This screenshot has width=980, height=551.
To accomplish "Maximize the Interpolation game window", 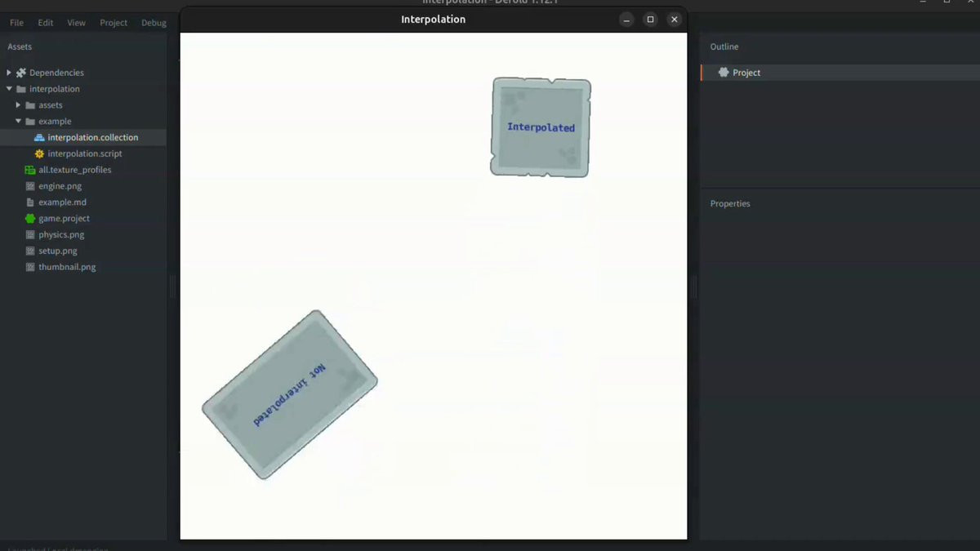I will coord(650,20).
